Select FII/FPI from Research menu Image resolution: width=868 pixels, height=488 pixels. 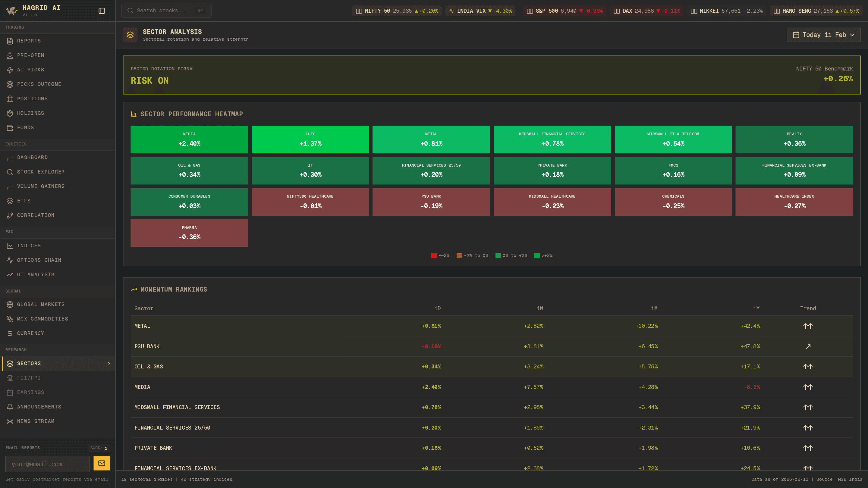point(29,378)
